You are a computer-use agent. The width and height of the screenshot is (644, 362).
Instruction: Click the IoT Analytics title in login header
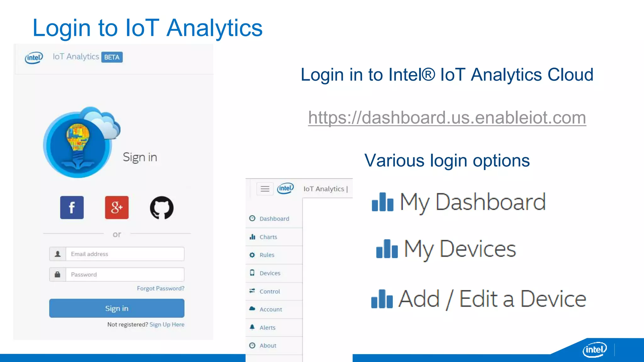pos(76,57)
